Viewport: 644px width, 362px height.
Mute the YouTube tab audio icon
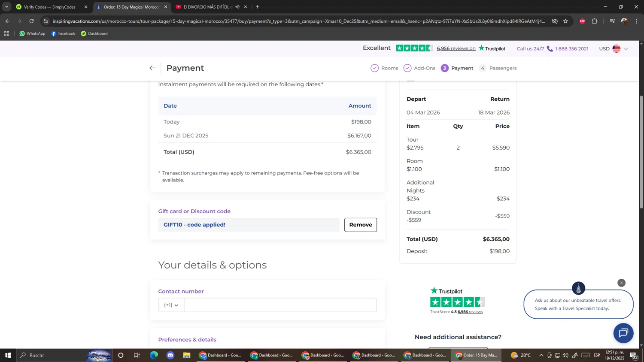point(237,7)
